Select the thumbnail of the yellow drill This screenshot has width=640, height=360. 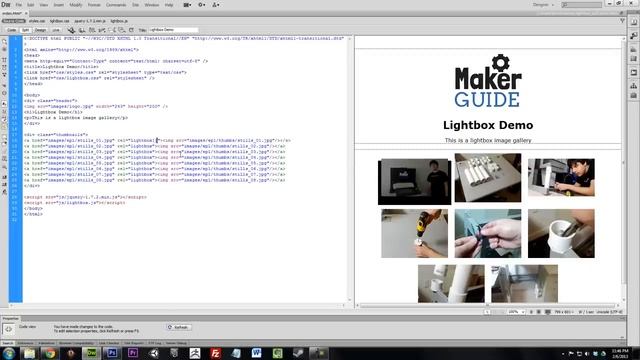click(x=414, y=233)
